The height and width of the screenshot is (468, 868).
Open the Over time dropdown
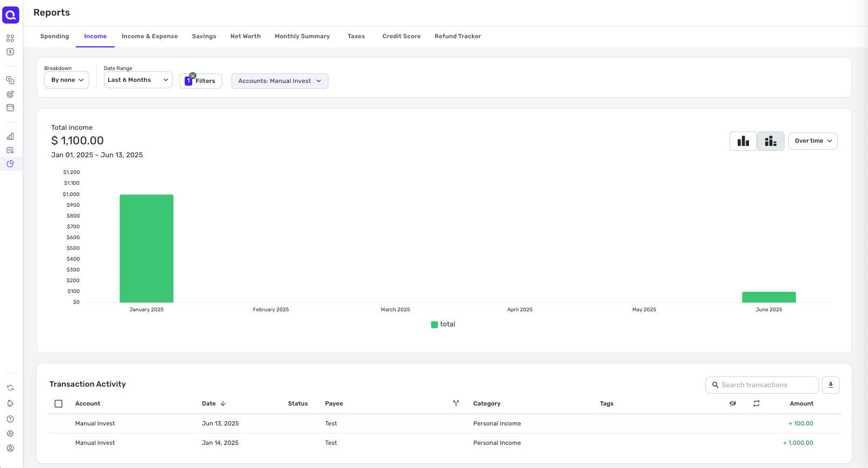(x=813, y=141)
